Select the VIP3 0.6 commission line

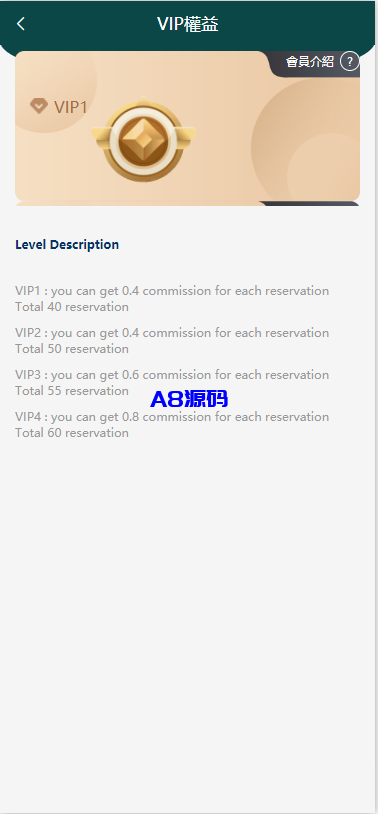click(x=172, y=375)
